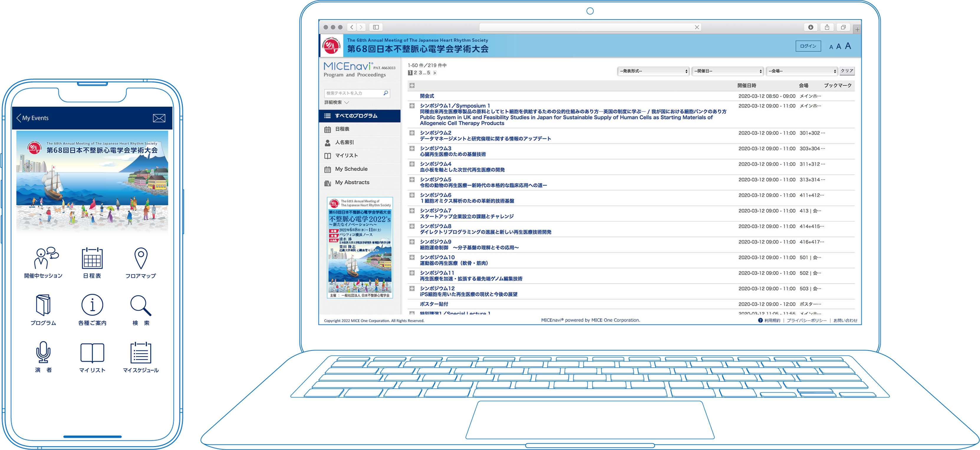Tap the phone 日程表 calendar icon
The image size is (980, 450).
[92, 259]
